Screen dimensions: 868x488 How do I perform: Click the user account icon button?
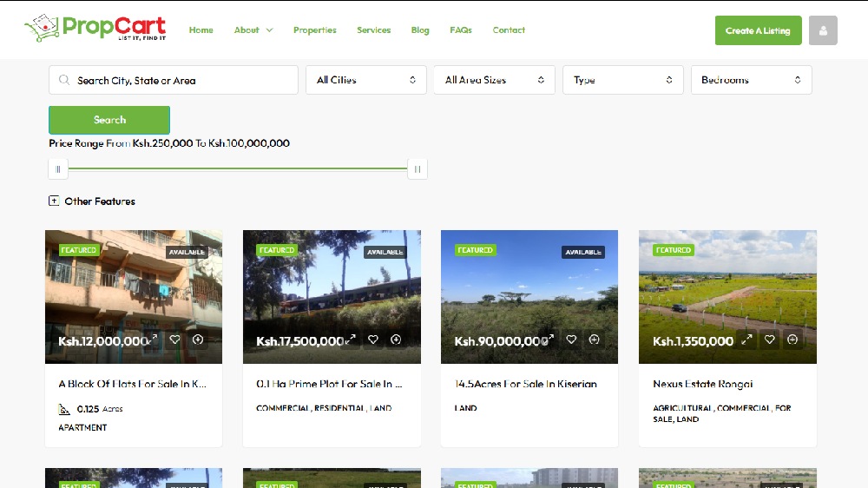[823, 30]
